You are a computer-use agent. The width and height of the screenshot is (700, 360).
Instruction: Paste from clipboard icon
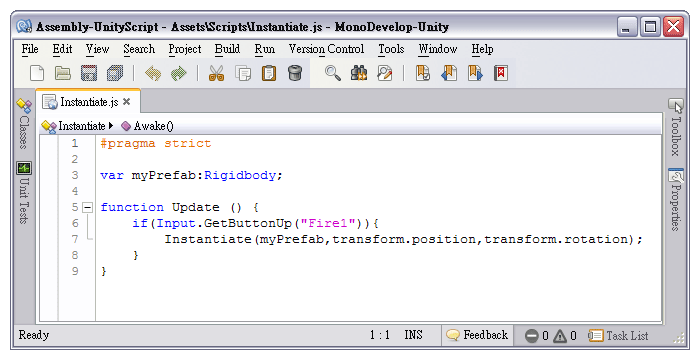click(269, 73)
